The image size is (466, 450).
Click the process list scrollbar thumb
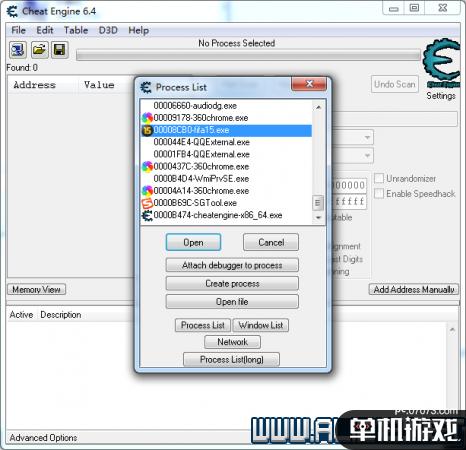pyautogui.click(x=318, y=203)
